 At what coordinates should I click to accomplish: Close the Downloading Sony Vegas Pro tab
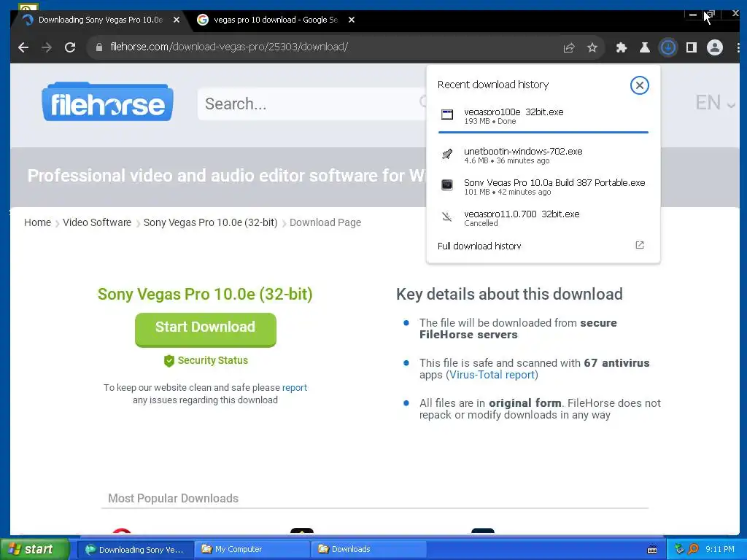tap(177, 20)
